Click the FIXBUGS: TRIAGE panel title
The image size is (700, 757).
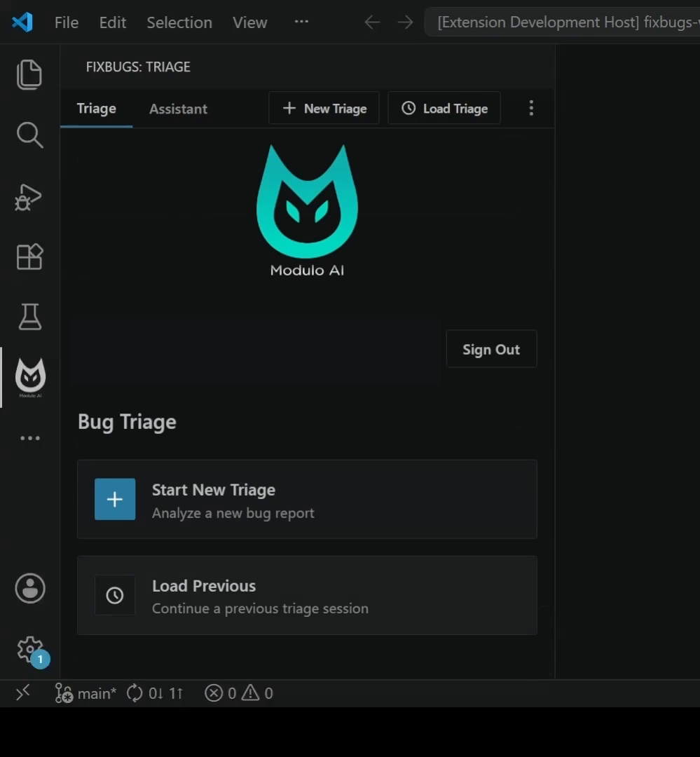138,67
